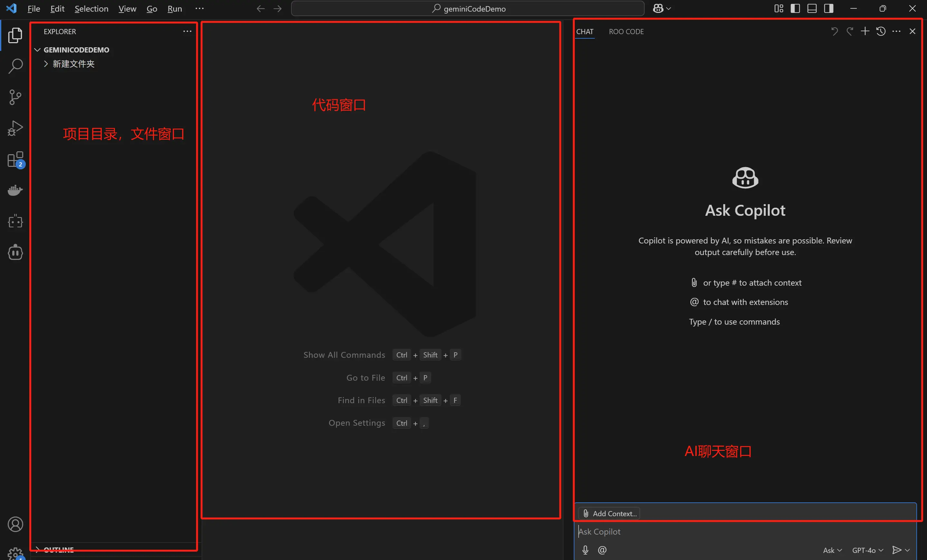
Task: Toggle the secondary side bar
Action: 829,8
